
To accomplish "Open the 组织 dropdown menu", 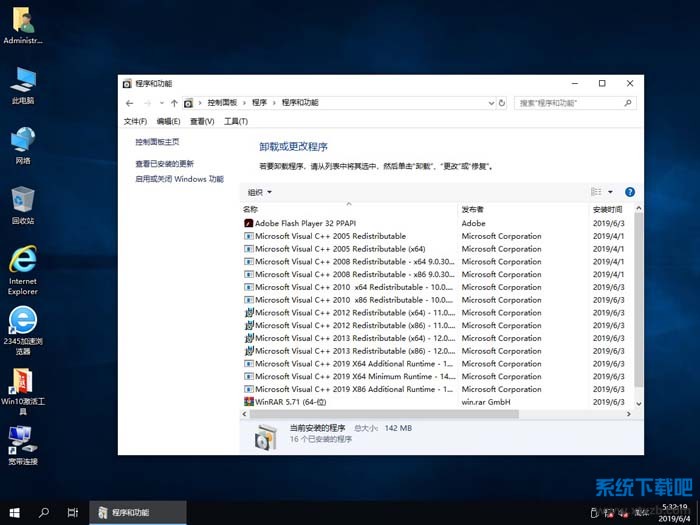I will [259, 192].
